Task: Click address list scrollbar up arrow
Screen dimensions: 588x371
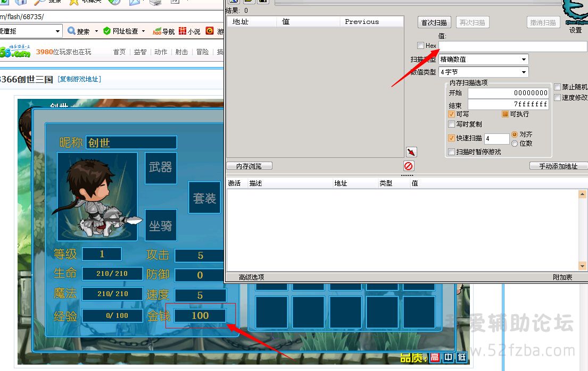Action: 582,194
